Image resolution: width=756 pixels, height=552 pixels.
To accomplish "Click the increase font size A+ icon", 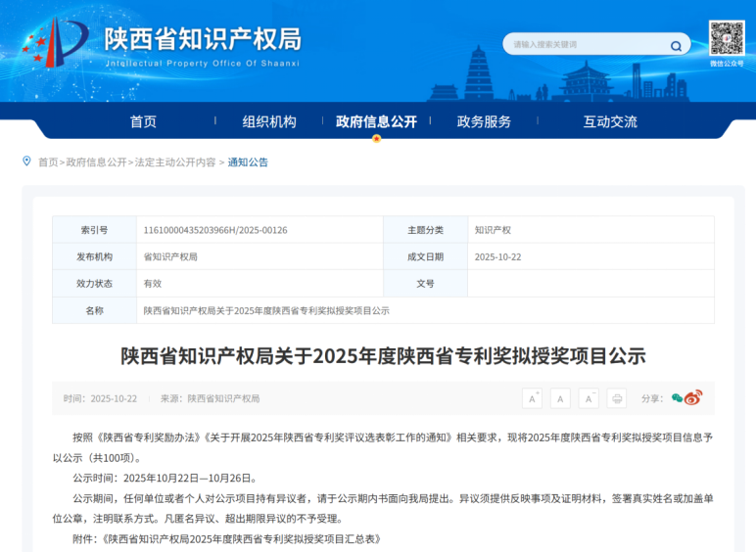I will pyautogui.click(x=532, y=398).
